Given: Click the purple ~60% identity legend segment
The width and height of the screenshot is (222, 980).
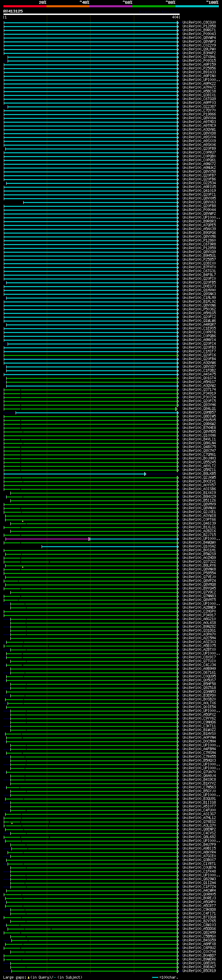Looking at the screenshot, I should pos(111,7).
